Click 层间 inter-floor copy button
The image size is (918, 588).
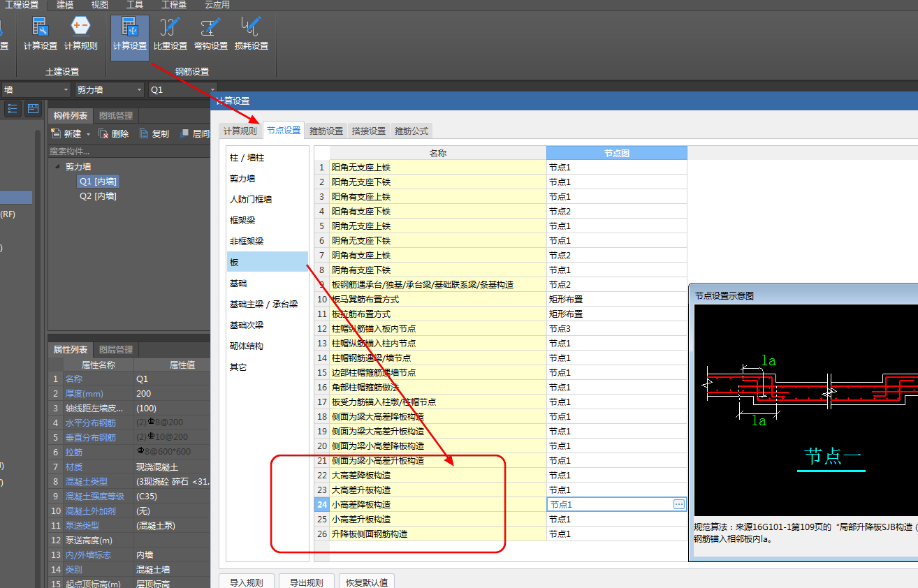[x=195, y=133]
